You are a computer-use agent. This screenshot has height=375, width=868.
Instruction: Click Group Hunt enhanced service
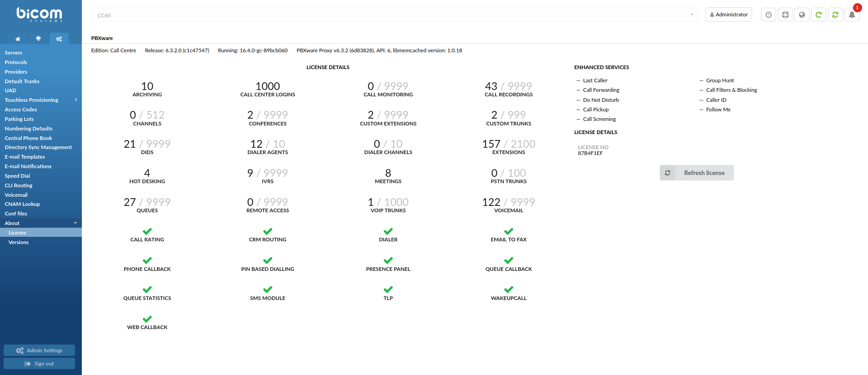coord(720,80)
